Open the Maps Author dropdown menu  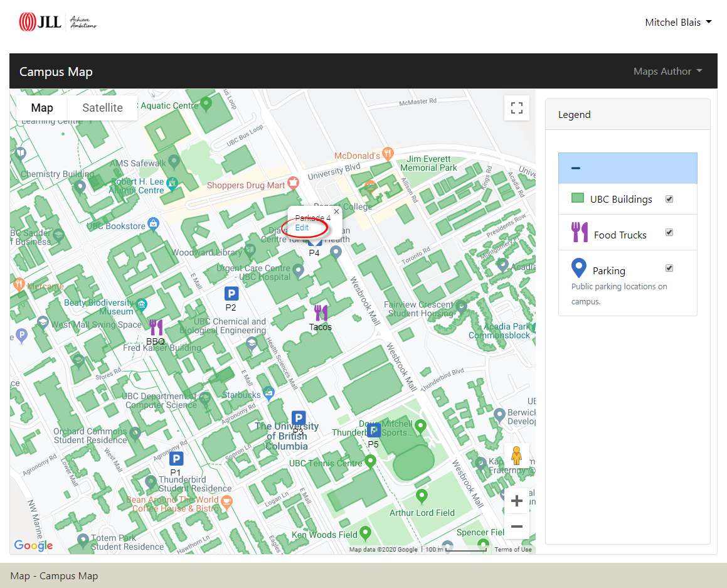click(x=667, y=72)
